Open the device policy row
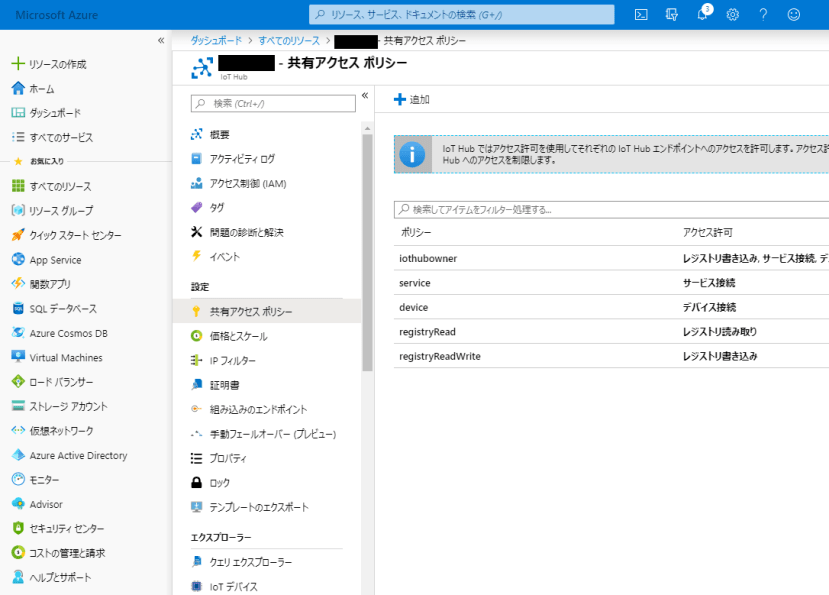This screenshot has width=829, height=595. pos(611,307)
